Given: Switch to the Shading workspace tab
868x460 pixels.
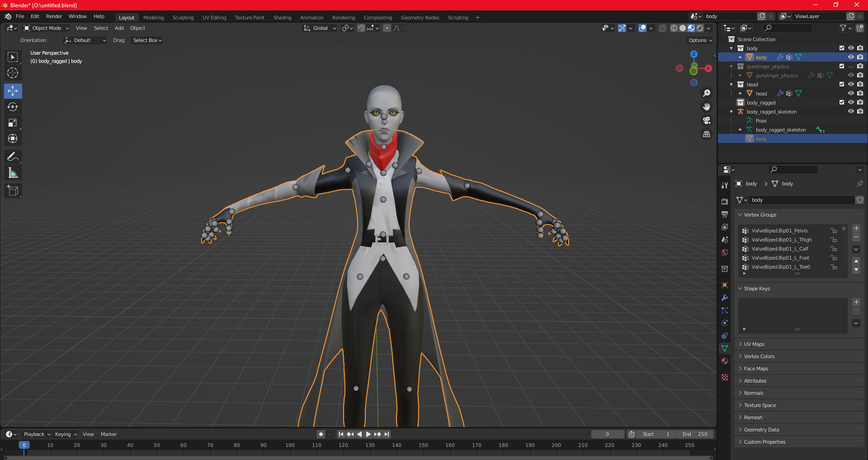Looking at the screenshot, I should pyautogui.click(x=282, y=18).
